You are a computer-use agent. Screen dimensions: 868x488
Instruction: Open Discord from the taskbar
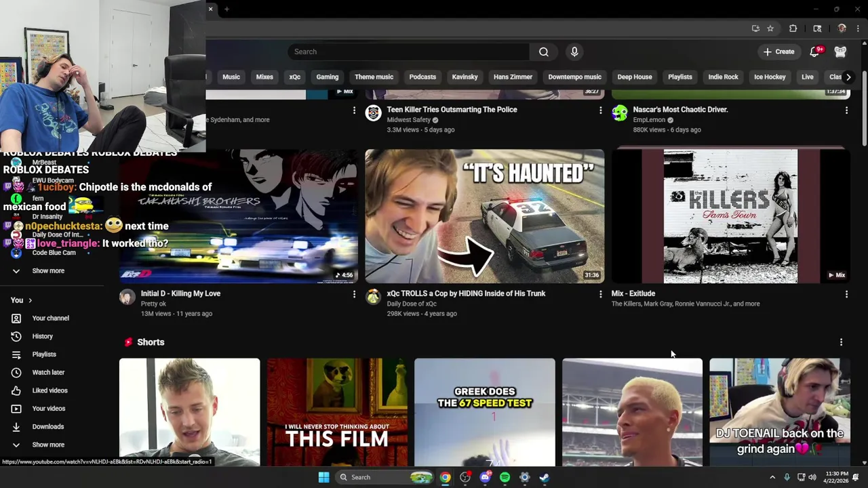pyautogui.click(x=485, y=477)
